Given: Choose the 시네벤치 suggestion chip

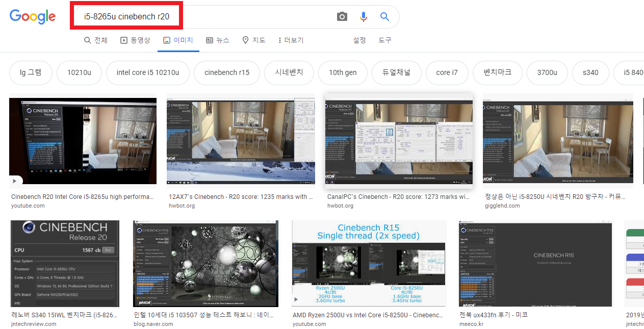Looking at the screenshot, I should point(289,72).
